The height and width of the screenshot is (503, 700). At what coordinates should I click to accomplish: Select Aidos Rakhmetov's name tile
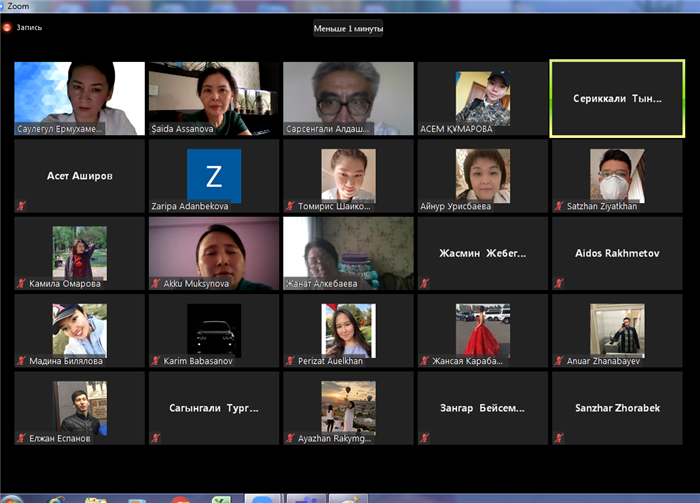(x=617, y=253)
